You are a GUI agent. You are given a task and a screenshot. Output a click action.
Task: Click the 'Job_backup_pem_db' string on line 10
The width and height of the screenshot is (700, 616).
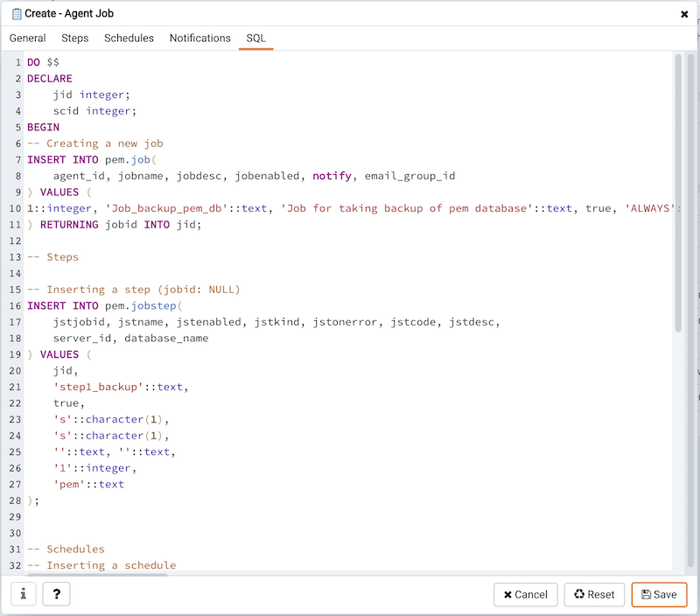coord(167,208)
